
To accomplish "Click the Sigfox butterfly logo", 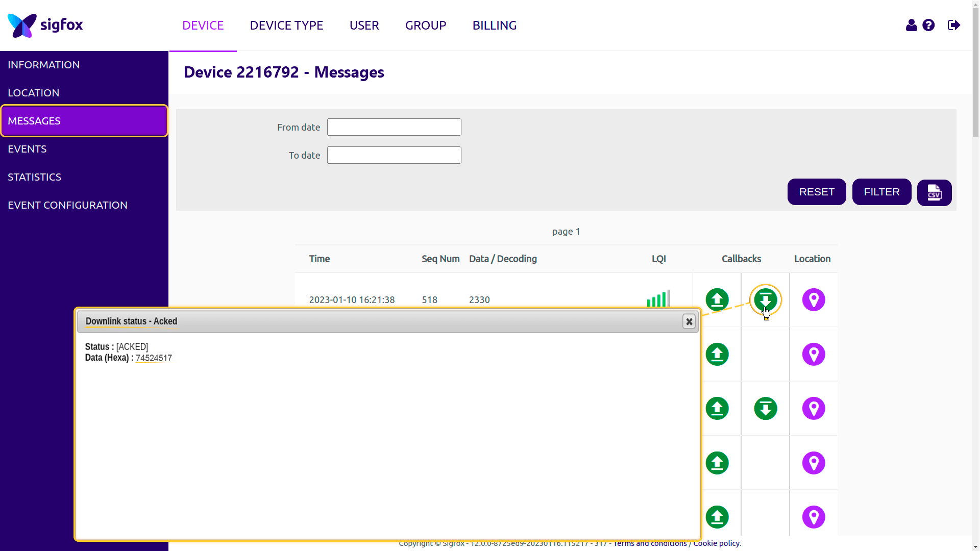I will point(22,25).
